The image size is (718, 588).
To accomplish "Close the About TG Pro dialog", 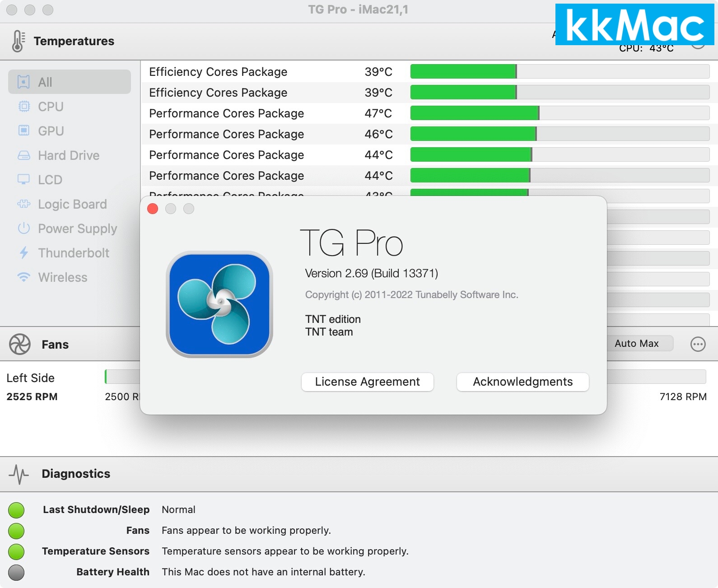I will (153, 209).
